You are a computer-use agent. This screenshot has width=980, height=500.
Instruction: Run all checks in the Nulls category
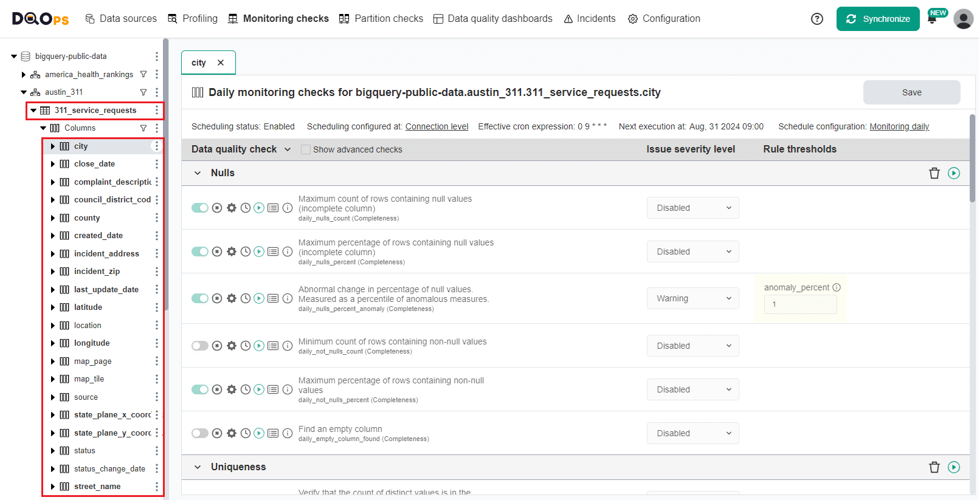coord(954,173)
